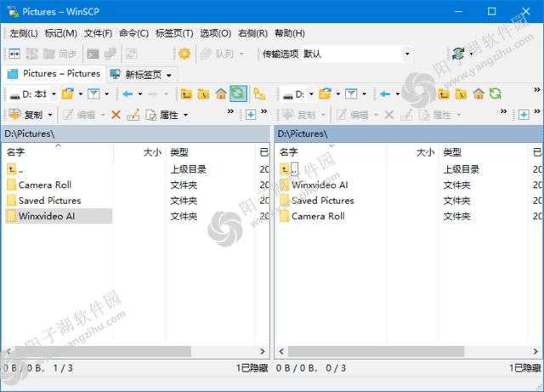Viewport: 544px width, 392px height.
Task: Sort right panel by 类型 column header
Action: (x=484, y=152)
